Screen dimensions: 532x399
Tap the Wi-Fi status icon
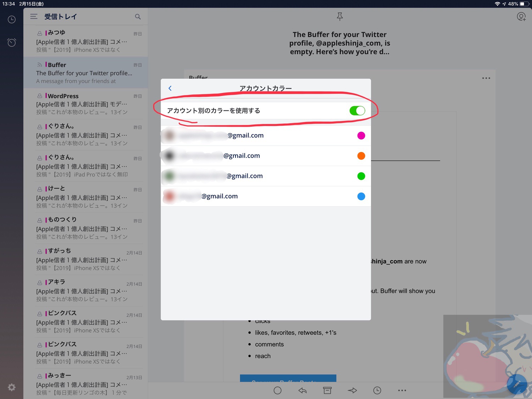click(x=497, y=4)
